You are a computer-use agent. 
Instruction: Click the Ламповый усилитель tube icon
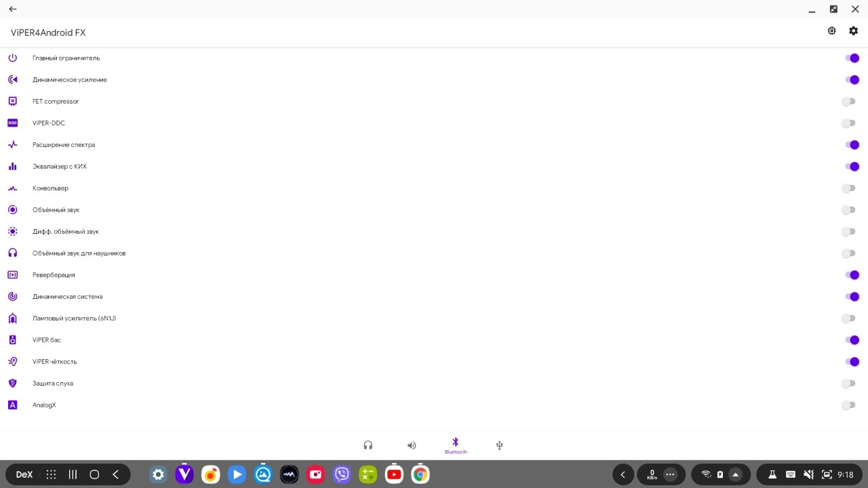[x=12, y=319]
